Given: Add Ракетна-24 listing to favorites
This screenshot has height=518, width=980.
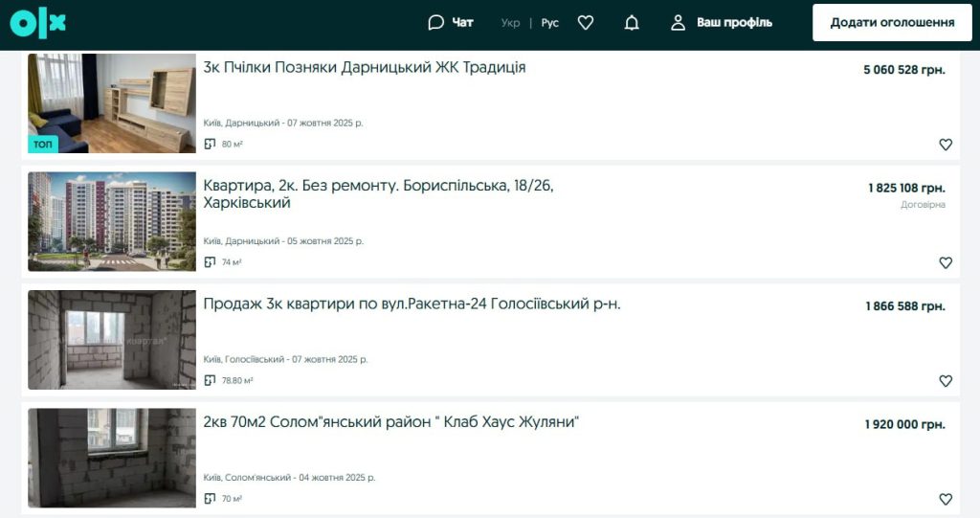Looking at the screenshot, I should pyautogui.click(x=946, y=381).
